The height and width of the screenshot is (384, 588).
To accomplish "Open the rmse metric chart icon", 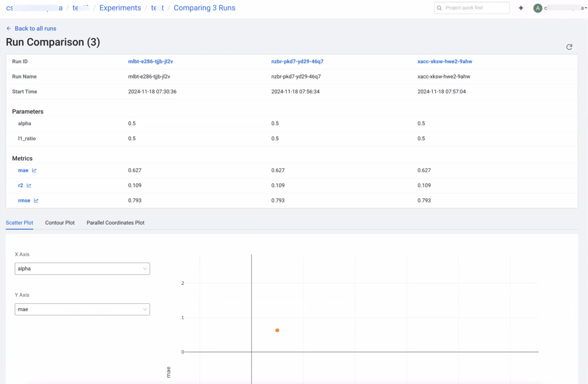I will tap(36, 200).
